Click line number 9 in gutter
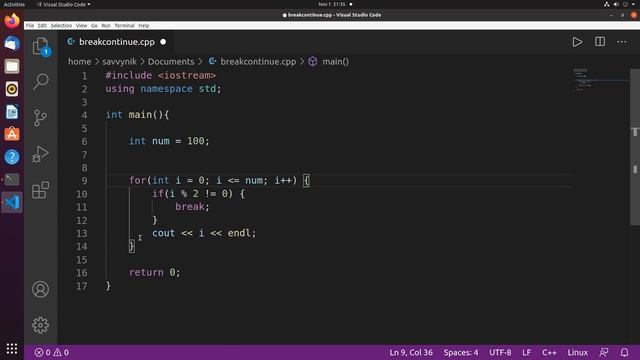 (84, 181)
